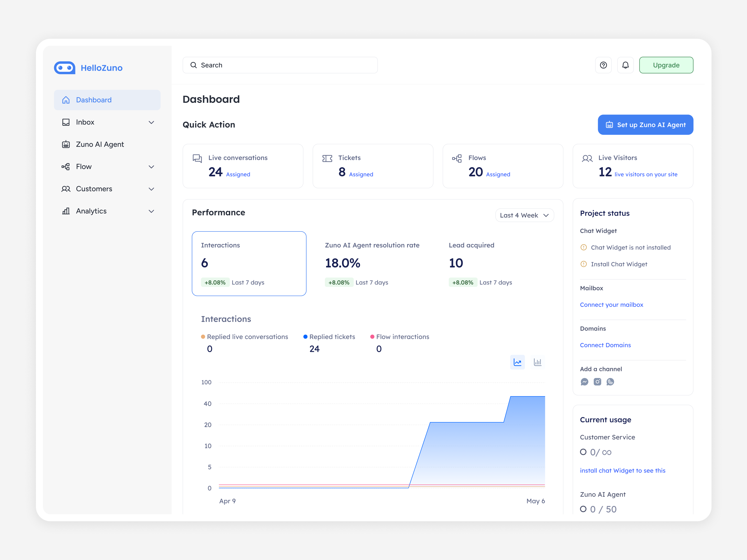Click the Zuno AI Agent robot sidebar icon

(66, 144)
